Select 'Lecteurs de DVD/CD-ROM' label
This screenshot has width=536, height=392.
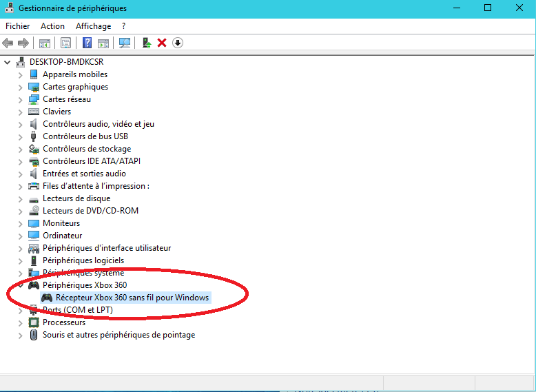point(90,211)
